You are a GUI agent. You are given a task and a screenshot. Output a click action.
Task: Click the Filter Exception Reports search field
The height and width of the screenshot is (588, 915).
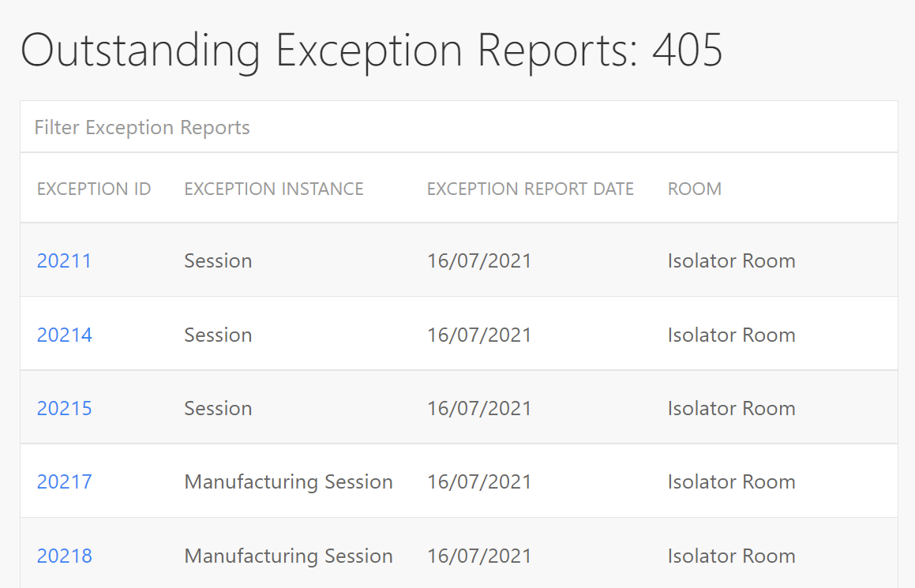(x=316, y=127)
